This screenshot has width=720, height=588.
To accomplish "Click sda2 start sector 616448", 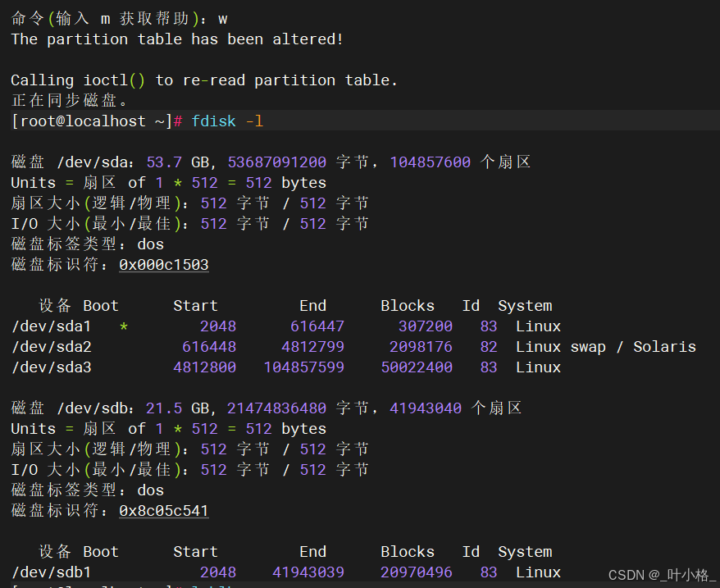I will [209, 347].
